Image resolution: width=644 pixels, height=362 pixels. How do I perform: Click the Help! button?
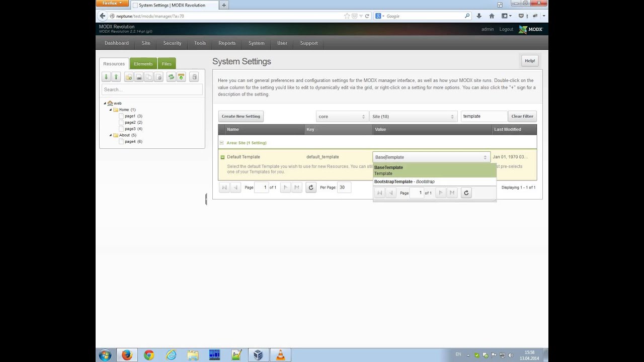click(x=530, y=61)
